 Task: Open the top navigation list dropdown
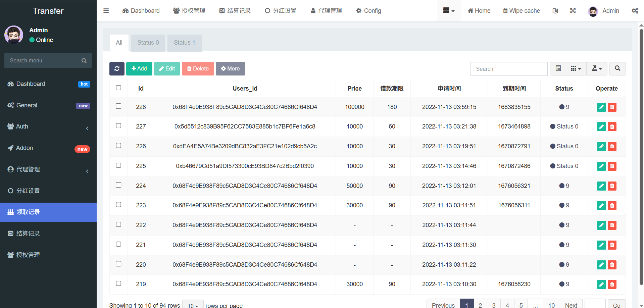[x=449, y=11]
